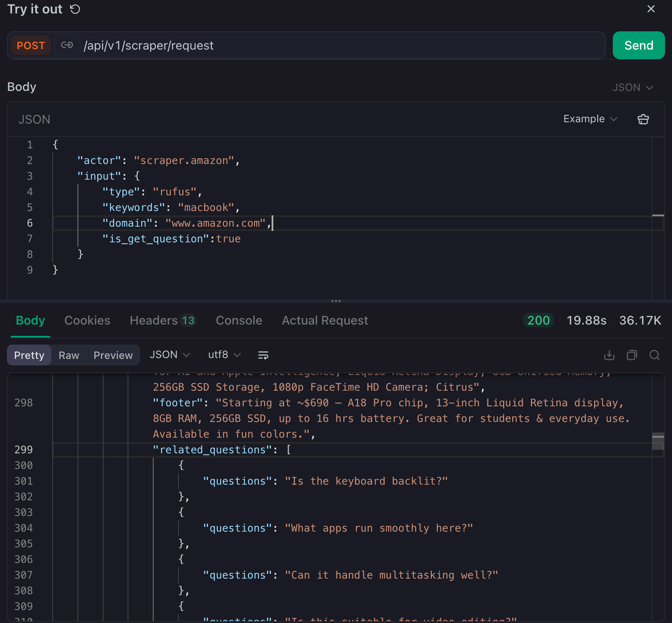Click the reset icon beside Try it out
Viewport: 672px width, 623px height.
click(x=75, y=9)
